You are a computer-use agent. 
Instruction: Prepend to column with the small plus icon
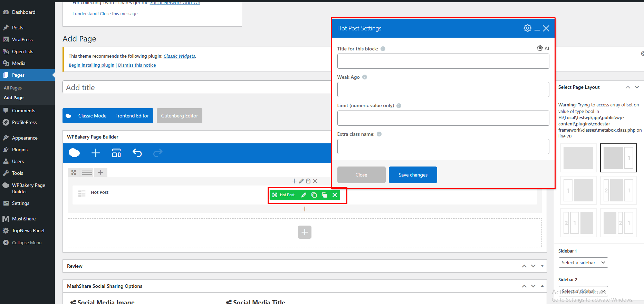click(294, 181)
